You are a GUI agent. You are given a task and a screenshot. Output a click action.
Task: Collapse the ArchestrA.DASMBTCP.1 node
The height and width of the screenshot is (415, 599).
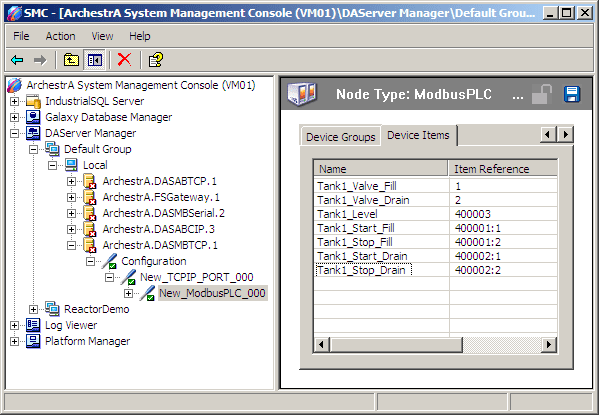71,245
